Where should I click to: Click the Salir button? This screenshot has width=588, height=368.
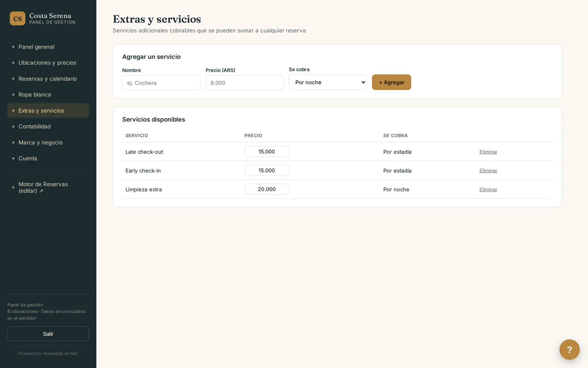click(48, 334)
